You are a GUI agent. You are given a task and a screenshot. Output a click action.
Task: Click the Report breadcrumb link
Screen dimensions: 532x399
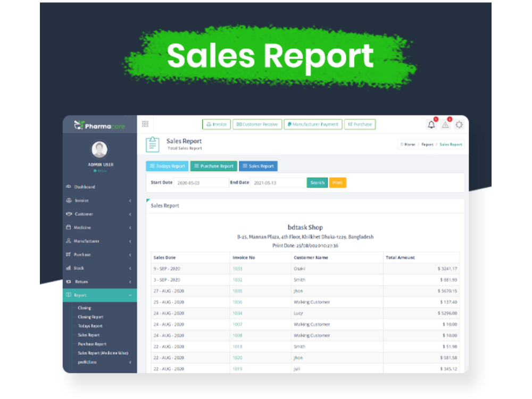point(427,144)
